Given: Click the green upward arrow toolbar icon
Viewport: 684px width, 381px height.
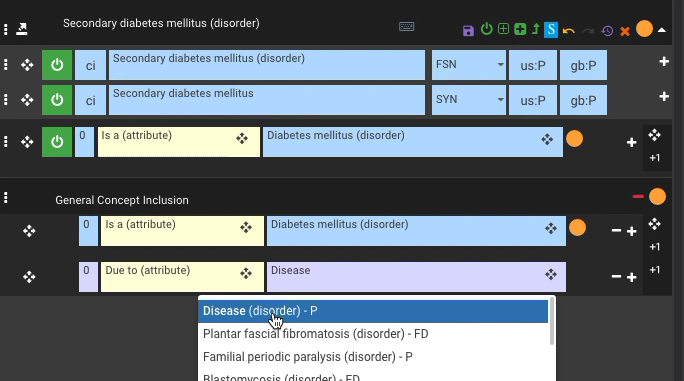Looking at the screenshot, I should (536, 30).
